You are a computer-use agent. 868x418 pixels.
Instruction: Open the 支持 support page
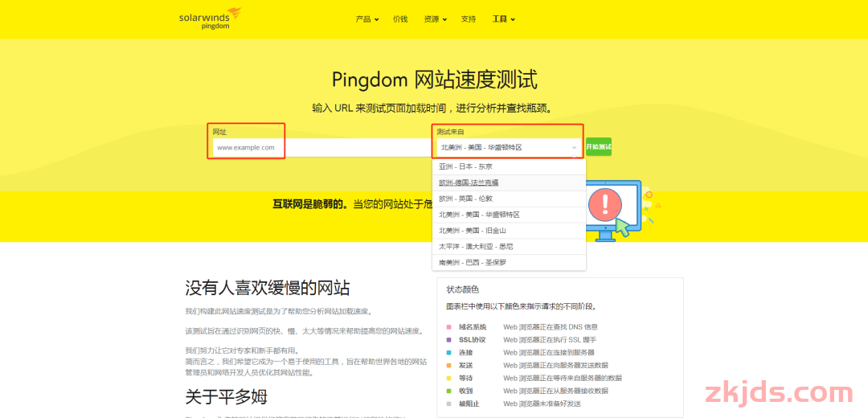[x=469, y=18]
